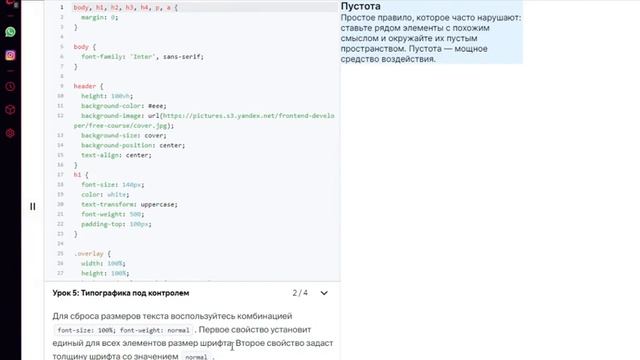Click the 'color: white;' code line
The image size is (640, 360).
coord(105,195)
